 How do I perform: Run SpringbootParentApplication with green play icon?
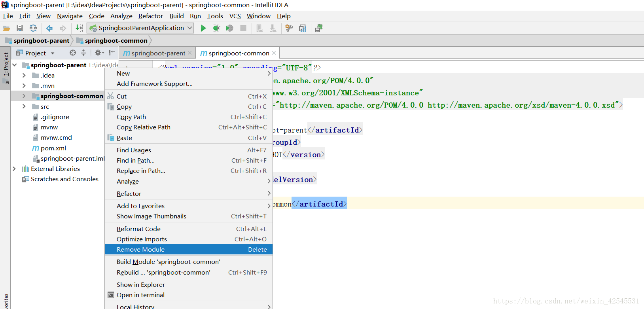point(203,28)
